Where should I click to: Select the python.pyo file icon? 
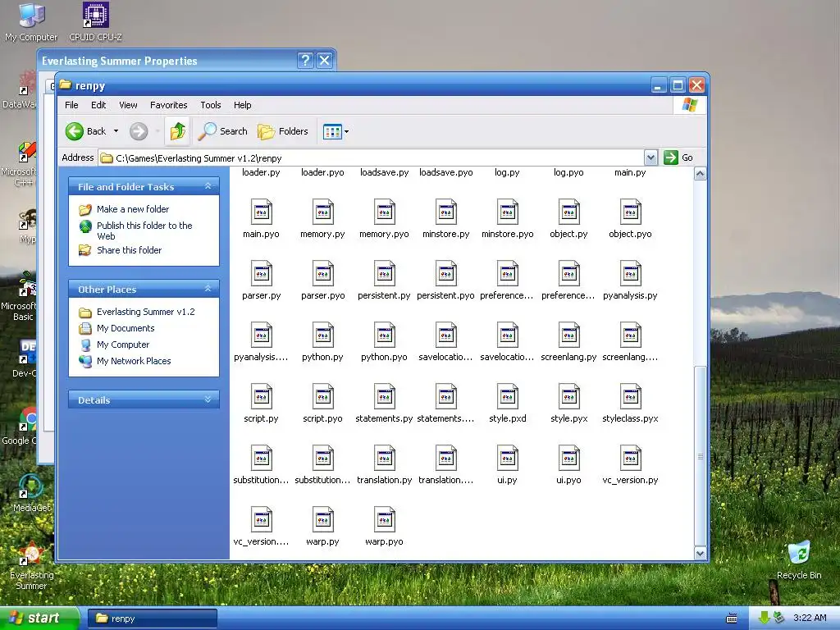coord(385,335)
